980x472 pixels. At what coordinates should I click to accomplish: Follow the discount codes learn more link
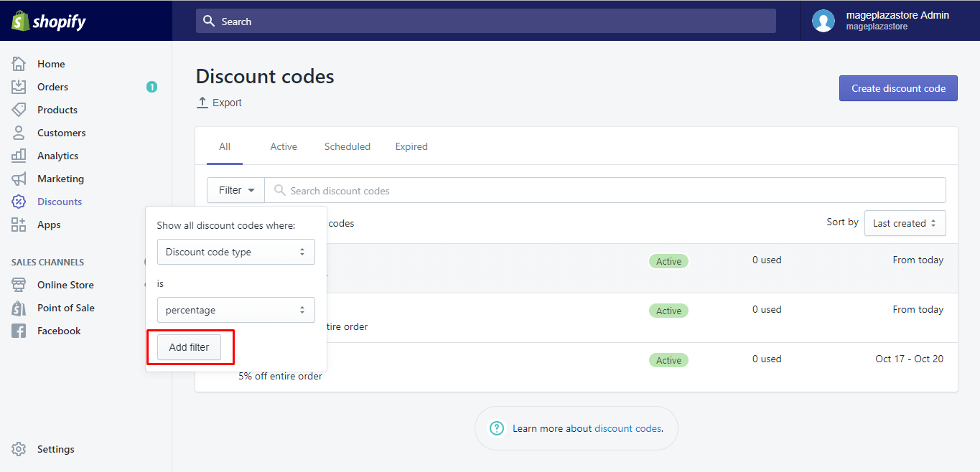point(627,428)
